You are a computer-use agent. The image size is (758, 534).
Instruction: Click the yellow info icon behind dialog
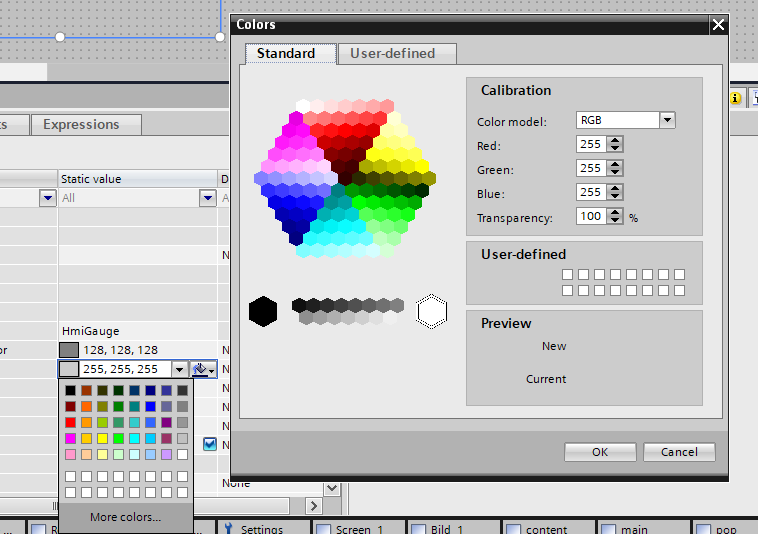(736, 97)
